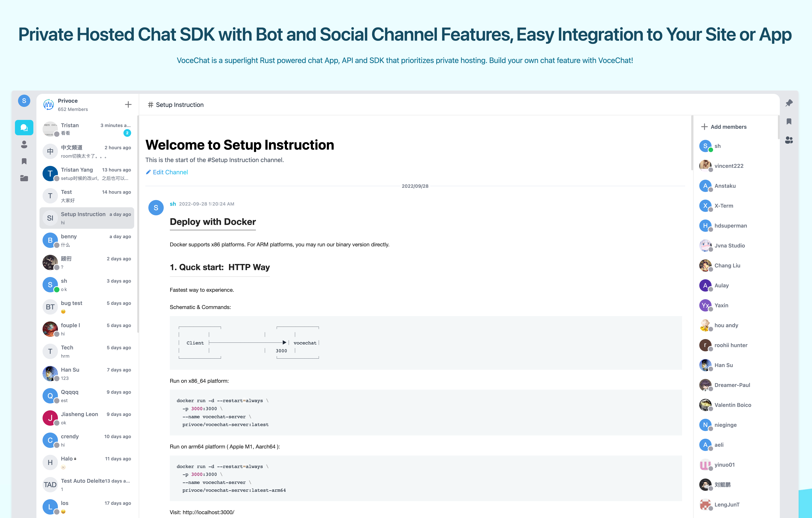812x518 pixels.
Task: Open saved bookmarks in left sidebar
Action: click(24, 161)
